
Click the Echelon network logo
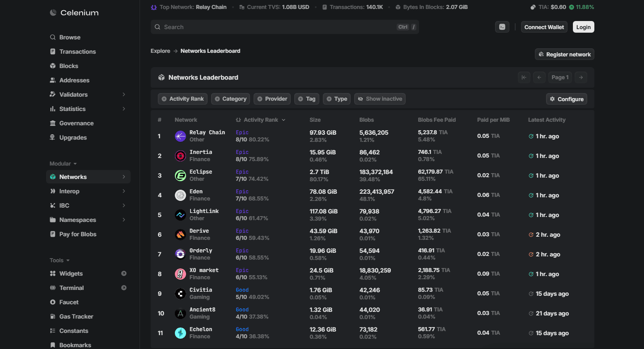tap(180, 333)
